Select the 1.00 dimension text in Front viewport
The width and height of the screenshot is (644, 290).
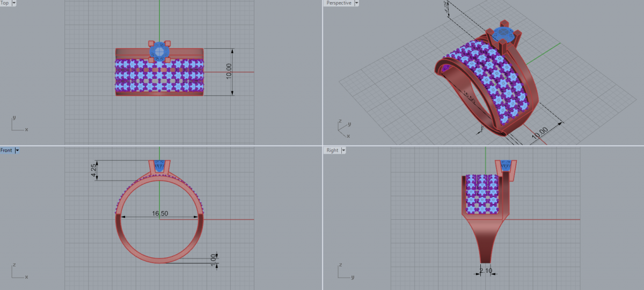(214, 260)
